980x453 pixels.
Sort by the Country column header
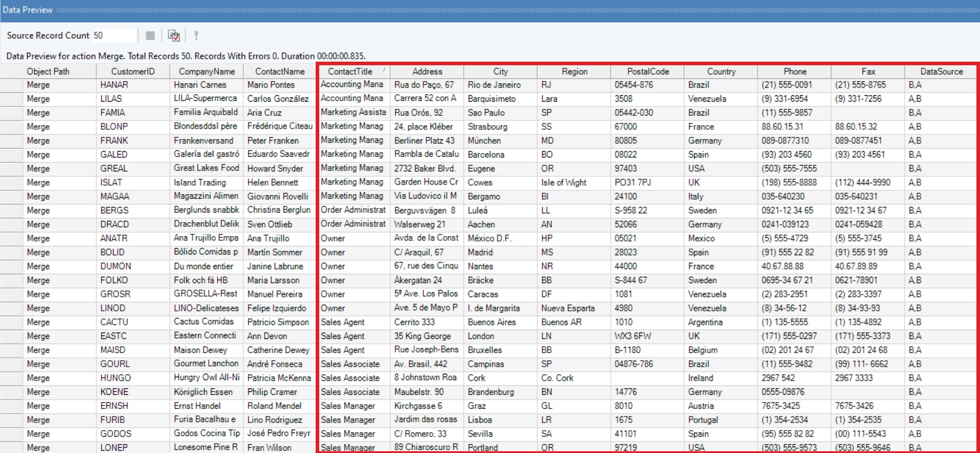pos(721,72)
